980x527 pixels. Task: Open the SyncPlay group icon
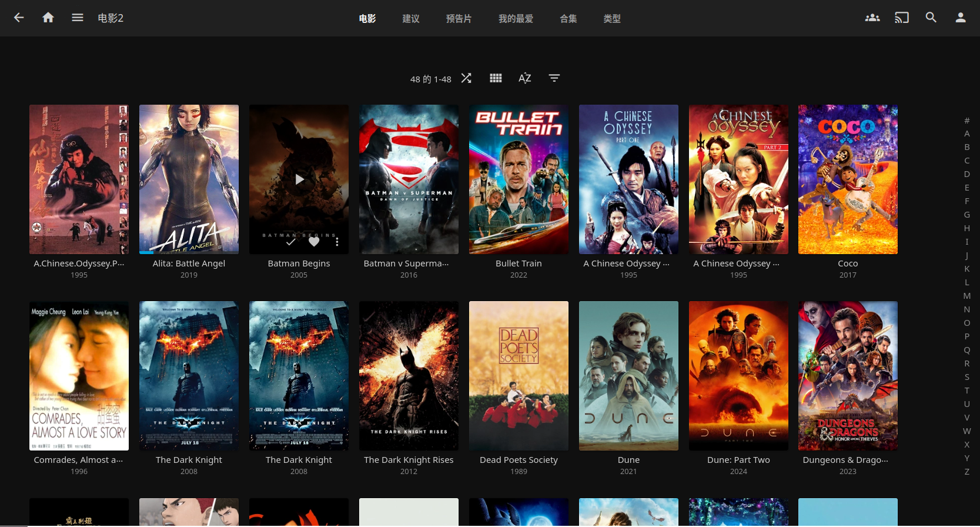coord(872,18)
